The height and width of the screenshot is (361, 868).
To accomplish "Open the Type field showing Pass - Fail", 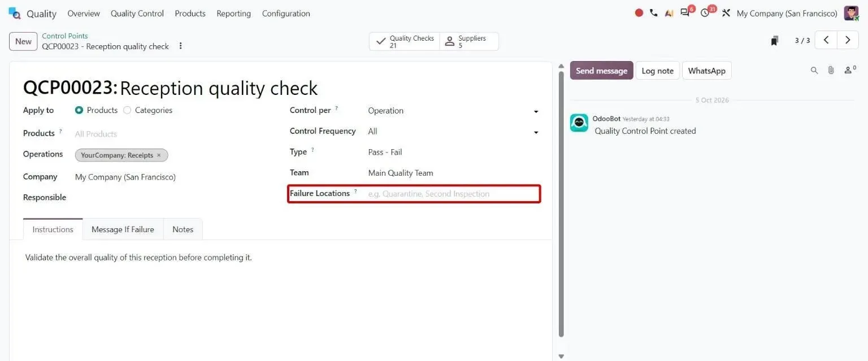I will coord(454,152).
